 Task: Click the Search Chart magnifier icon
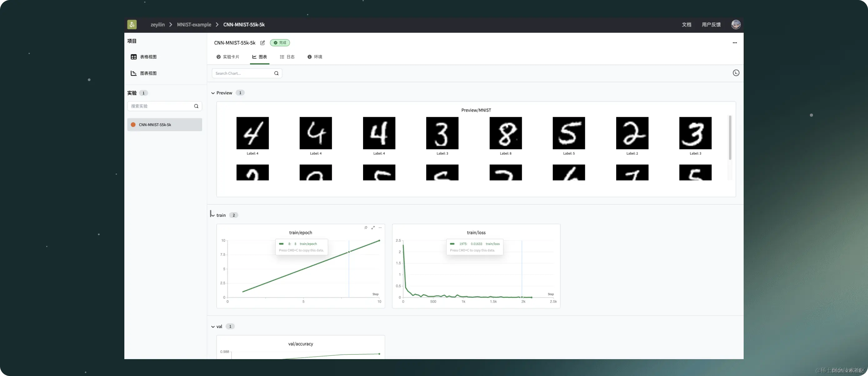point(276,73)
